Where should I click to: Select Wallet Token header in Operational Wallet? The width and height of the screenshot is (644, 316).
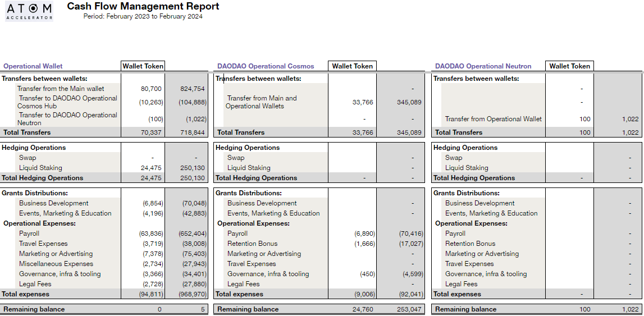coord(143,66)
